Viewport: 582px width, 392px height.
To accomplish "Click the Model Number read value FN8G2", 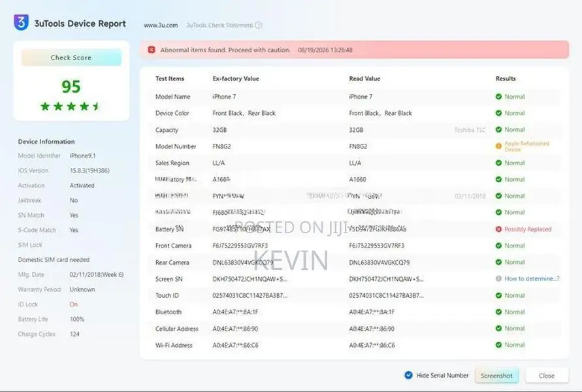I will (x=358, y=146).
